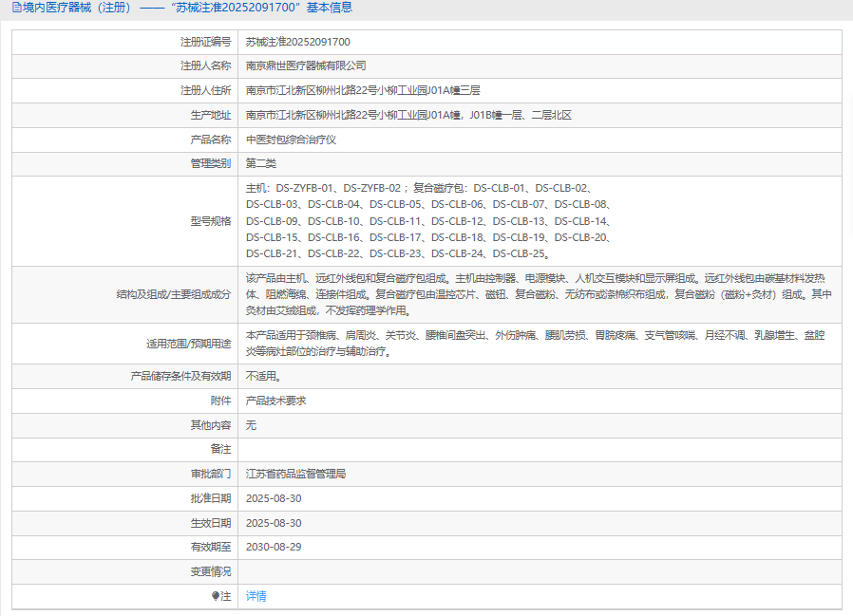Screen dimensions: 853x616
Task: Click the 产品名称 row label
Action: coord(211,140)
